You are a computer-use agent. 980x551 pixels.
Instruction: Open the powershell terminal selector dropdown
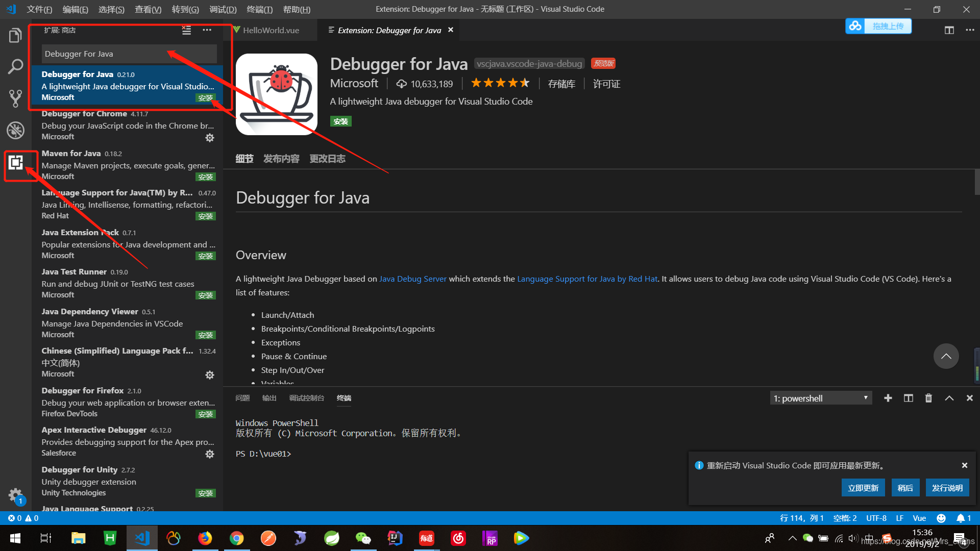820,398
